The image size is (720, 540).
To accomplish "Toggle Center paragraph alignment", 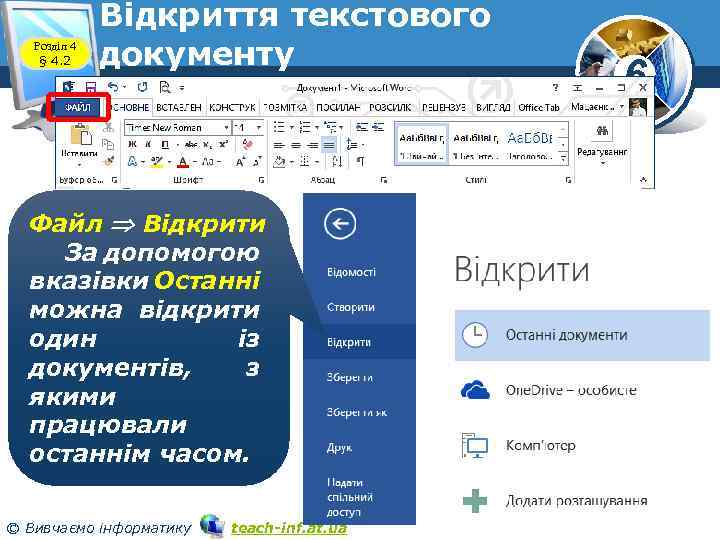I will click(296, 145).
